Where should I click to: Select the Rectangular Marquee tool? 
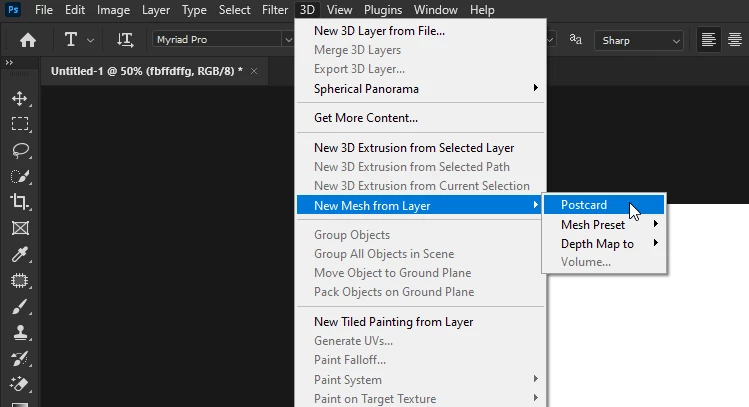[20, 124]
